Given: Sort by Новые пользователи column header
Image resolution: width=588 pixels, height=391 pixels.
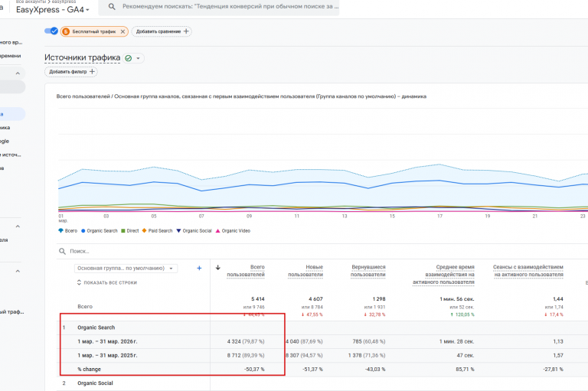Looking at the screenshot, I should tap(305, 271).
